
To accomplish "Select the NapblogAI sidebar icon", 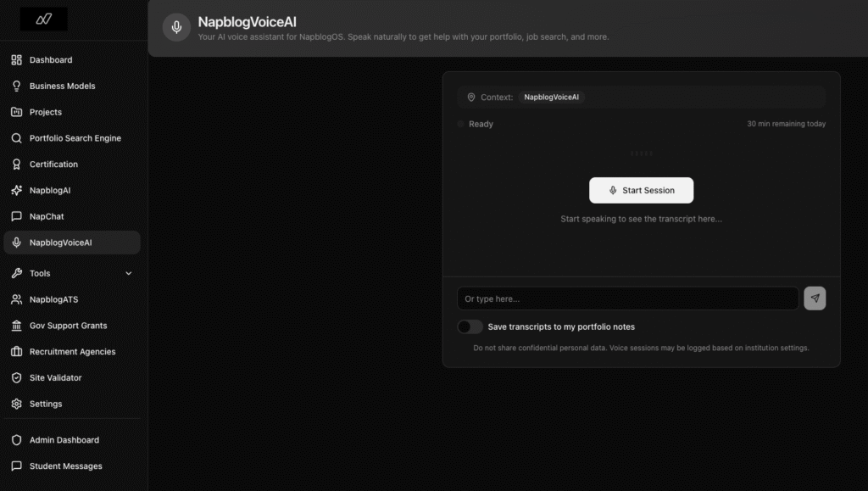I will coord(17,190).
